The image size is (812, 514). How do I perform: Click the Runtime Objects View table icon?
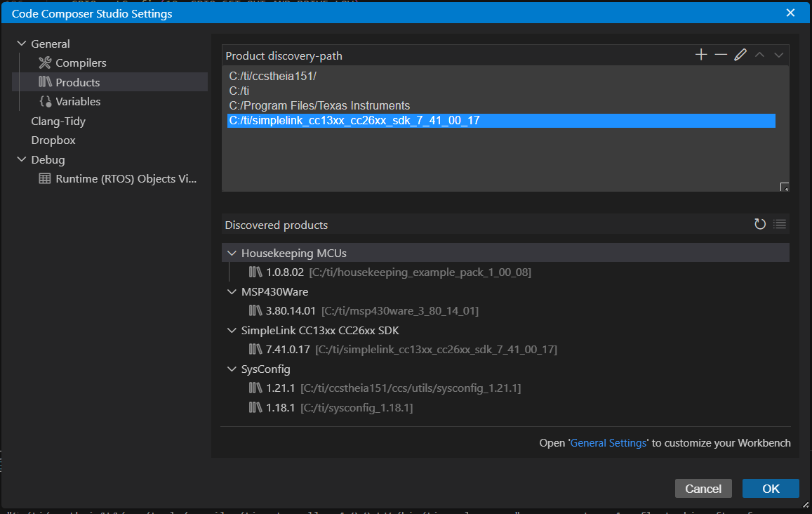[45, 179]
